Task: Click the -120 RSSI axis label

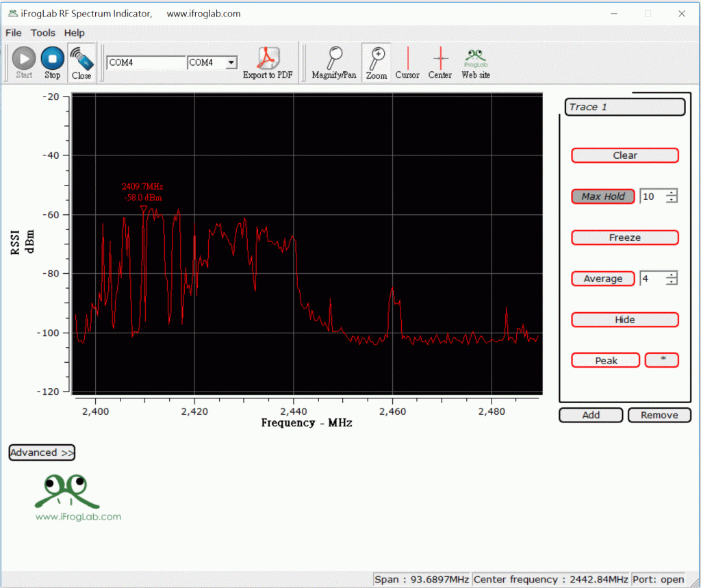Action: click(48, 392)
